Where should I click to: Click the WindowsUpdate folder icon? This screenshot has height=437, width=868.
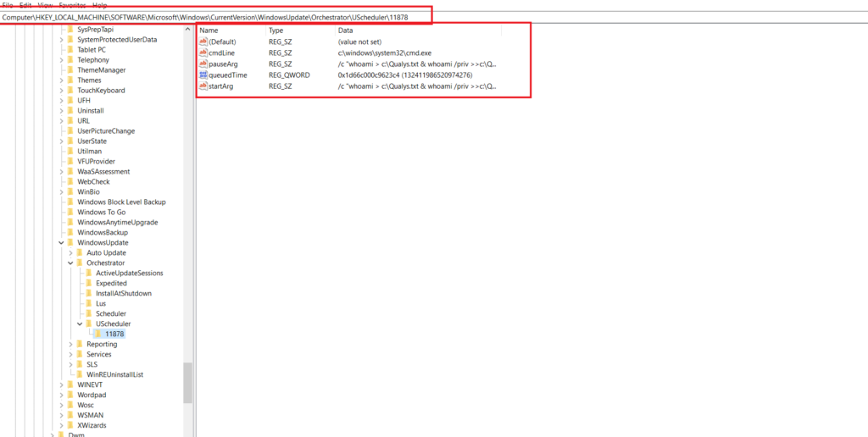(70, 242)
